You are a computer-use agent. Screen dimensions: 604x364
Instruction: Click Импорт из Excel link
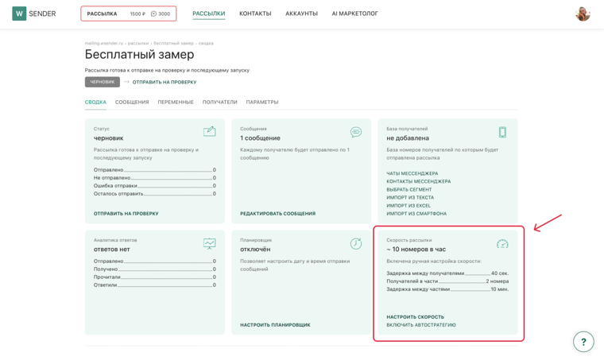pos(408,206)
